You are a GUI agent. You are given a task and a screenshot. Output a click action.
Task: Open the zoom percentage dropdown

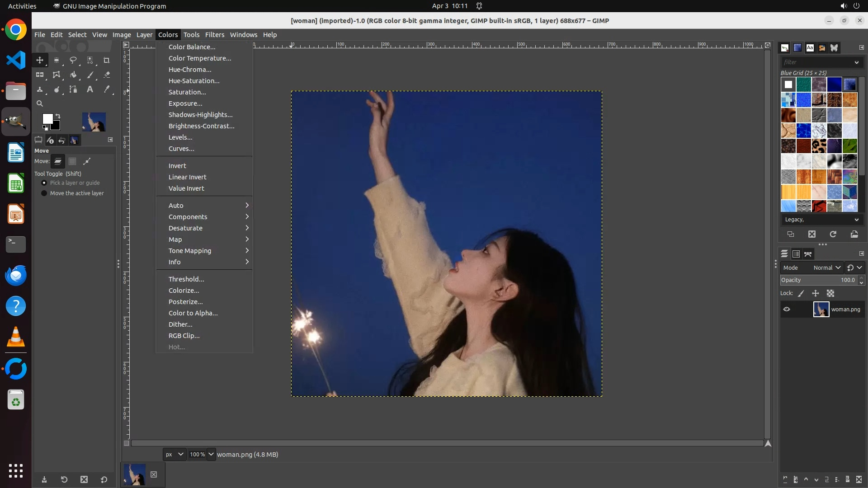[211, 454]
